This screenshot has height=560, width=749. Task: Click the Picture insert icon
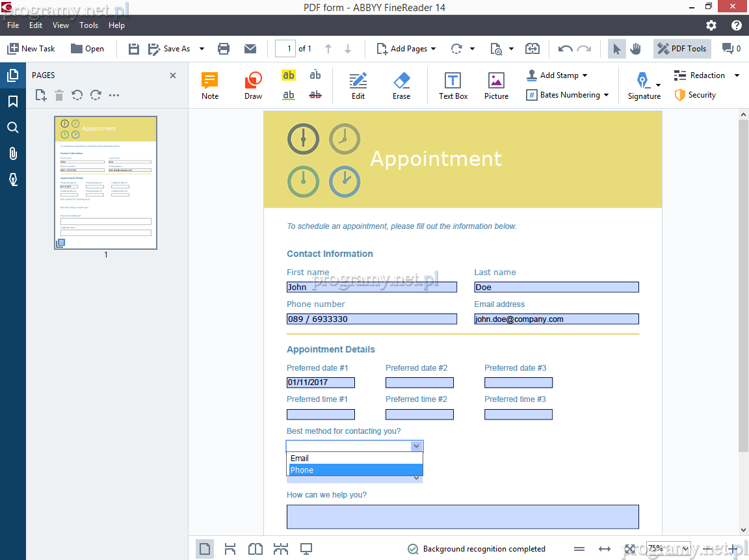496,85
